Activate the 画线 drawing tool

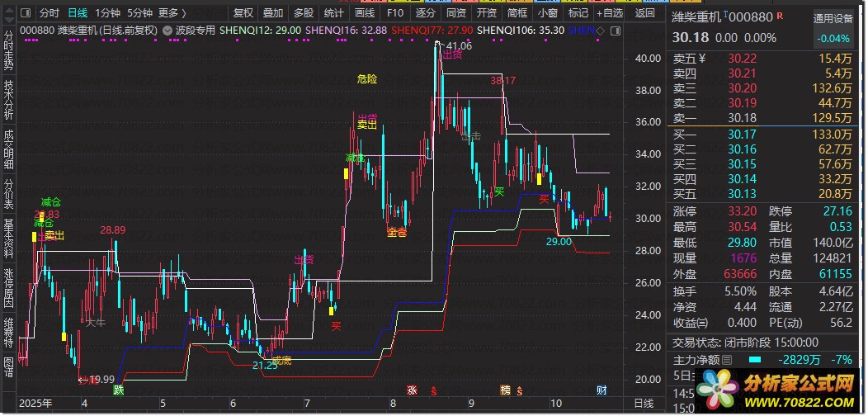tap(364, 12)
